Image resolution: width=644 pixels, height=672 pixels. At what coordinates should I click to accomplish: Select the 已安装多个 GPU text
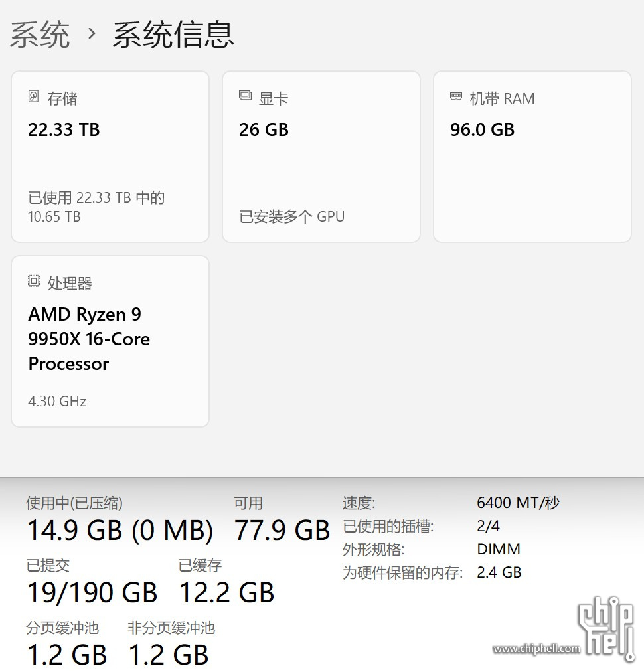click(292, 217)
